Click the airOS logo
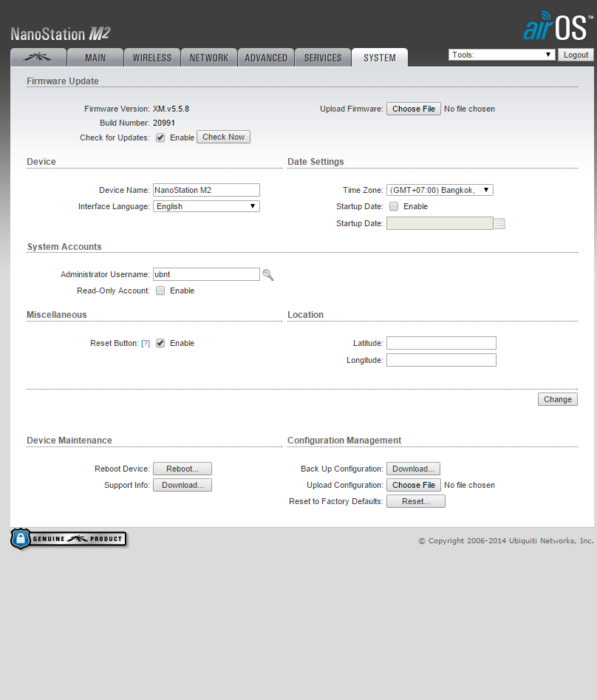This screenshot has height=700, width=597. [558, 26]
